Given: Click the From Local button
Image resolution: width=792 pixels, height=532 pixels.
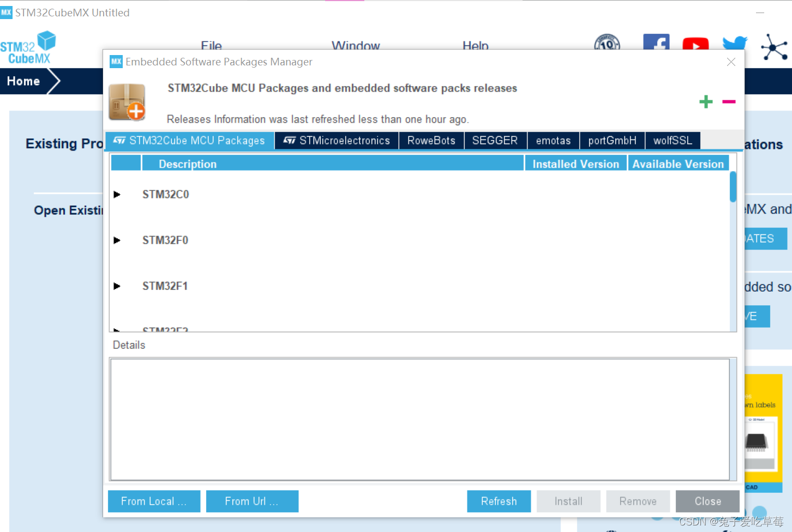Looking at the screenshot, I should (154, 501).
